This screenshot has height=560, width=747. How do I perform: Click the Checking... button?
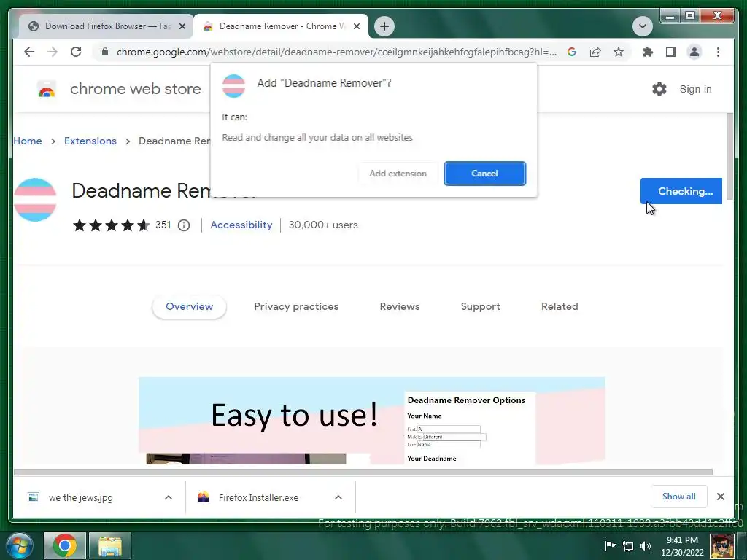[681, 191]
